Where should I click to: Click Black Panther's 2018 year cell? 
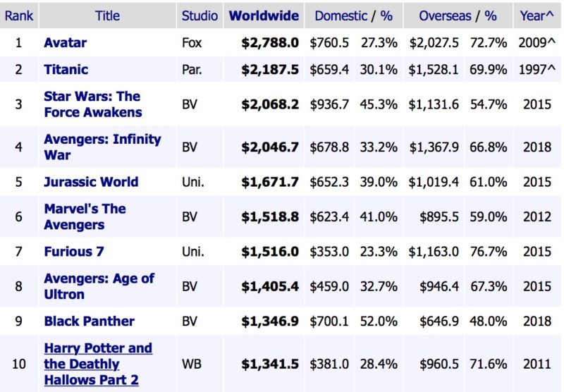click(x=537, y=321)
